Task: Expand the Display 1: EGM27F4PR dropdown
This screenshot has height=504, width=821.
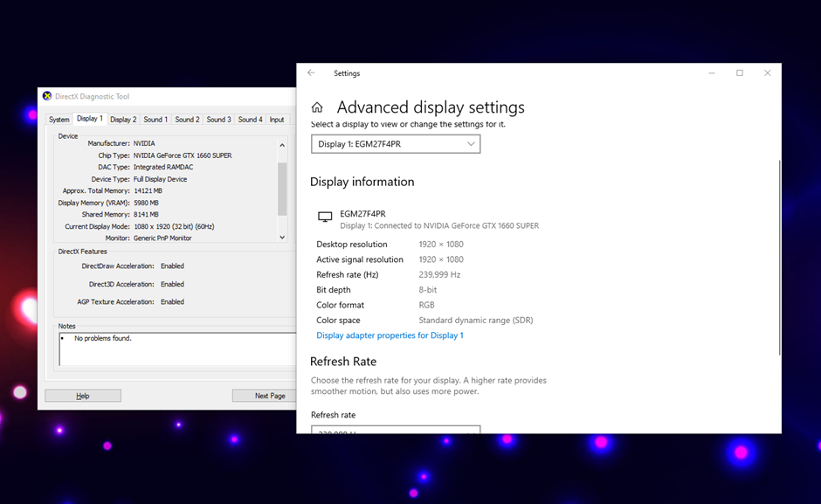Action: [x=396, y=144]
